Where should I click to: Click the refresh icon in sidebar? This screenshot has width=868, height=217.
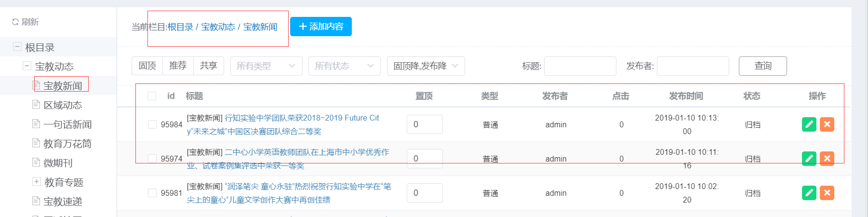pos(15,22)
